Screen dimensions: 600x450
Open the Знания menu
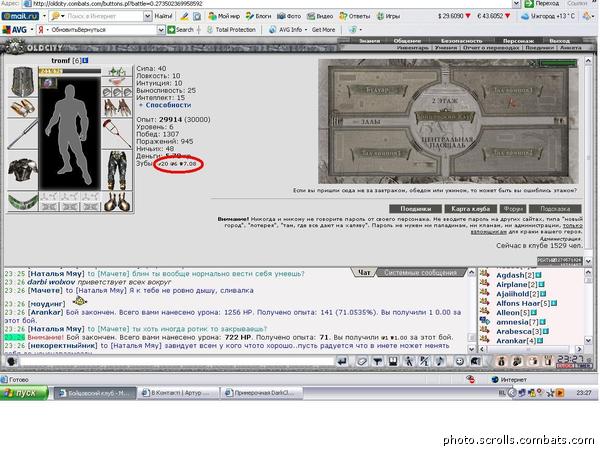(370, 41)
